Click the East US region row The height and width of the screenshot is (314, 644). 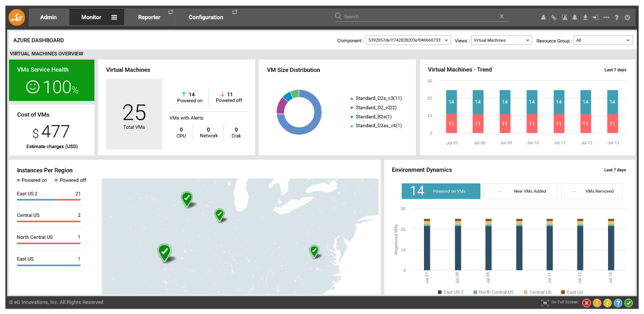tap(49, 261)
